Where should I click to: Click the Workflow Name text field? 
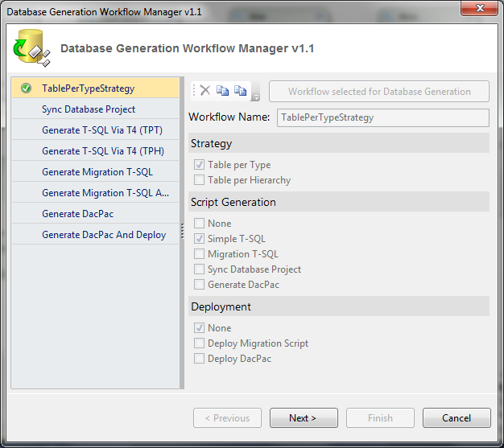coord(383,117)
